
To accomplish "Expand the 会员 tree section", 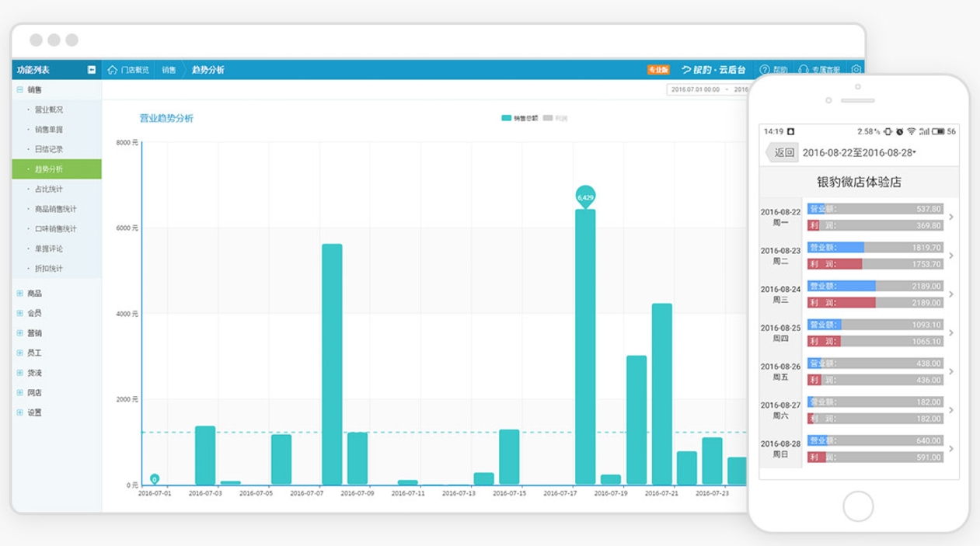I will (20, 313).
